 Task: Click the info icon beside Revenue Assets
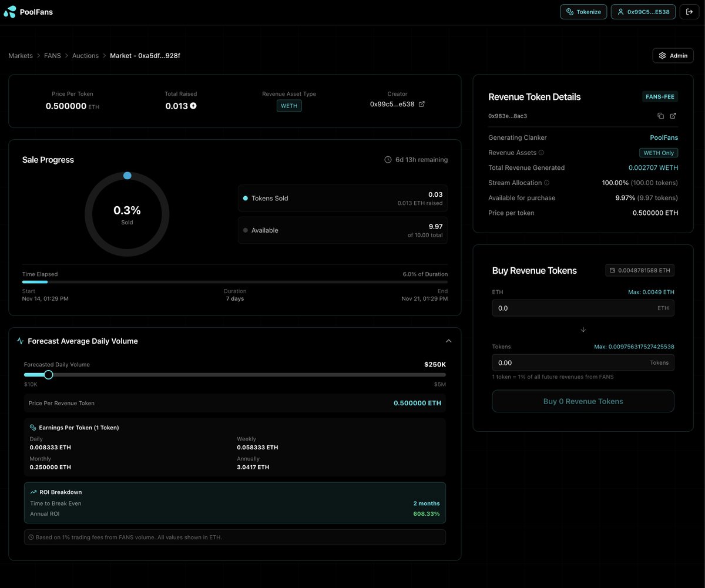pos(542,153)
